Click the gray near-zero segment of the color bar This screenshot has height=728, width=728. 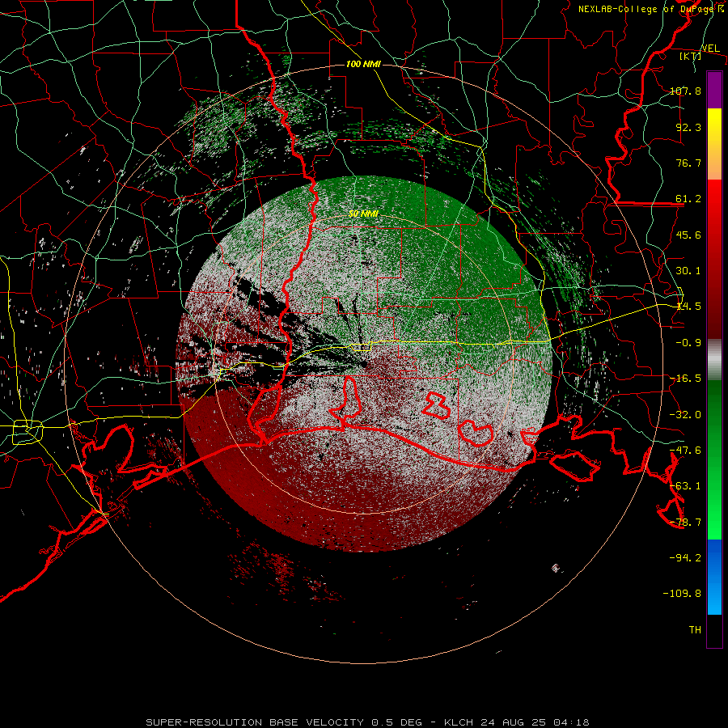(x=714, y=360)
